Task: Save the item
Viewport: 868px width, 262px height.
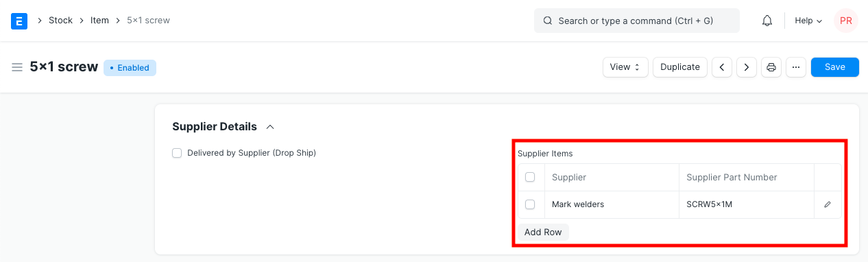Action: pyautogui.click(x=834, y=67)
